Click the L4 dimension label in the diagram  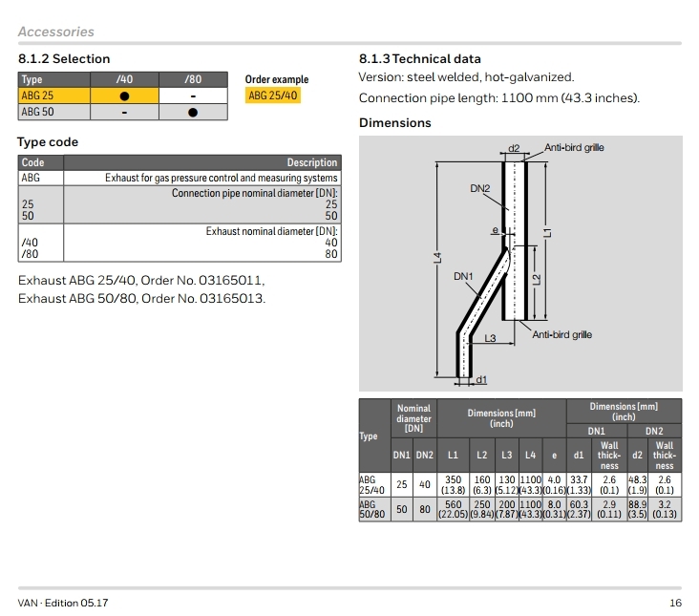coord(436,258)
